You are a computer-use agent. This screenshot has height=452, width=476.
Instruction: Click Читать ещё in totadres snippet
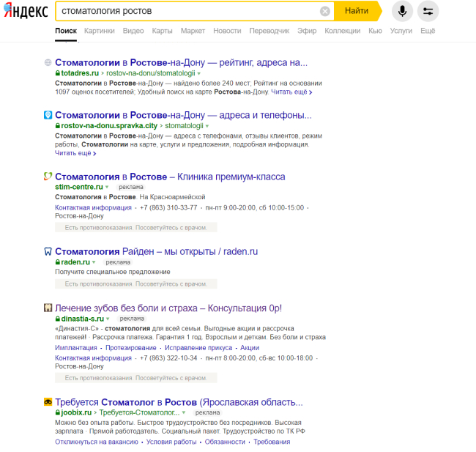click(x=291, y=92)
